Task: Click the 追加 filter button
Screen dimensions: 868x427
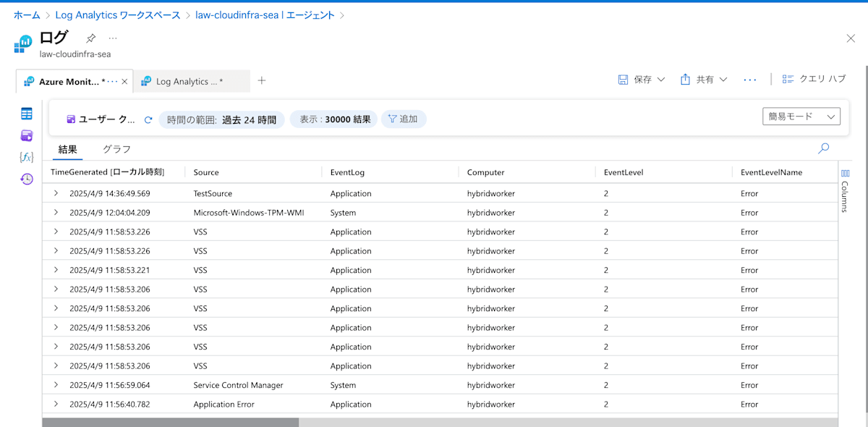Action: 404,119
